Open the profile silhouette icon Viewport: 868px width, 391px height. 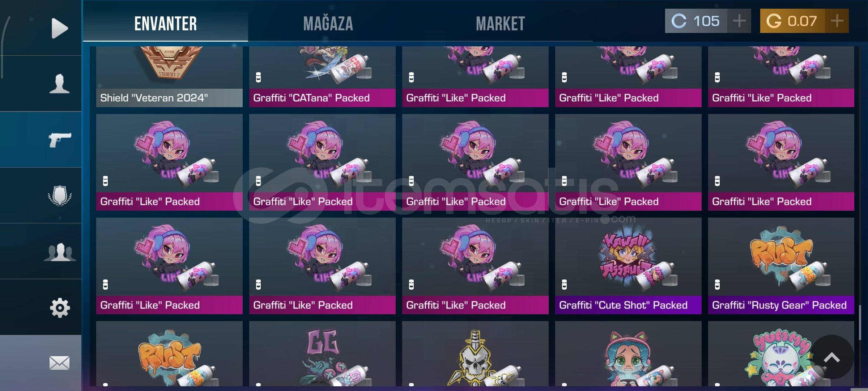pos(59,84)
